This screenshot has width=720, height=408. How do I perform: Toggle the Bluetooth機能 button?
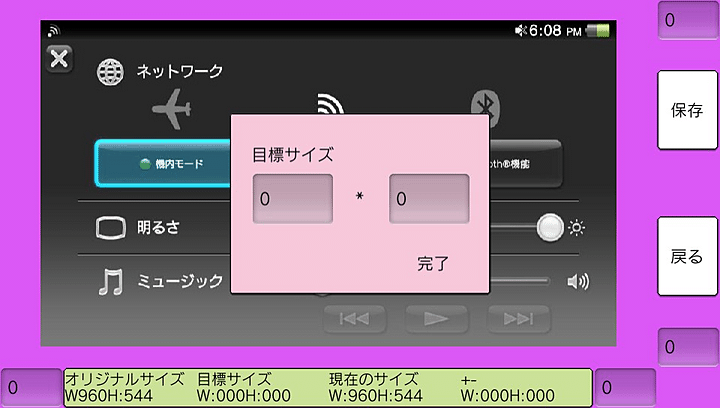(525, 163)
